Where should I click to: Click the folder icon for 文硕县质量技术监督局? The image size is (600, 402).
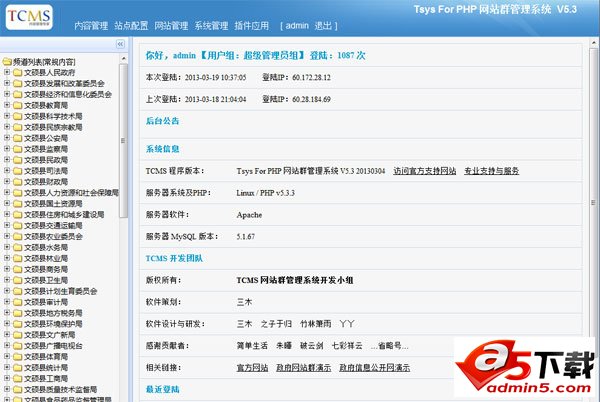(18, 389)
